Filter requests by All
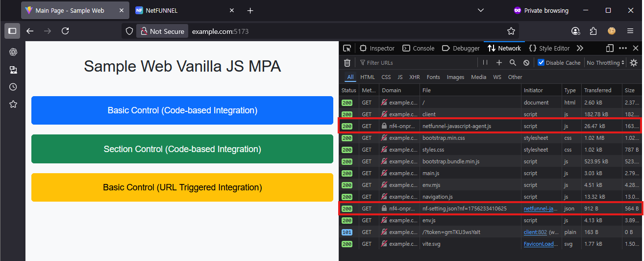 (350, 77)
